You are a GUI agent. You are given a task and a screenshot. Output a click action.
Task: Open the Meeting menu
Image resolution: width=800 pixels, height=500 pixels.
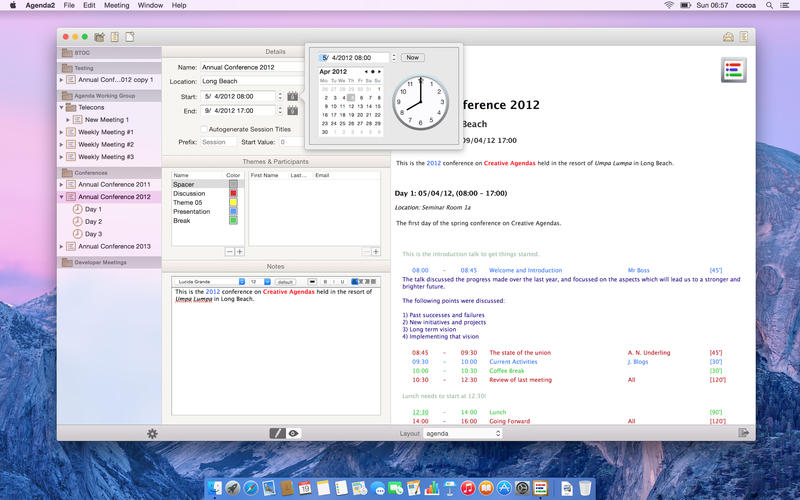pos(117,5)
